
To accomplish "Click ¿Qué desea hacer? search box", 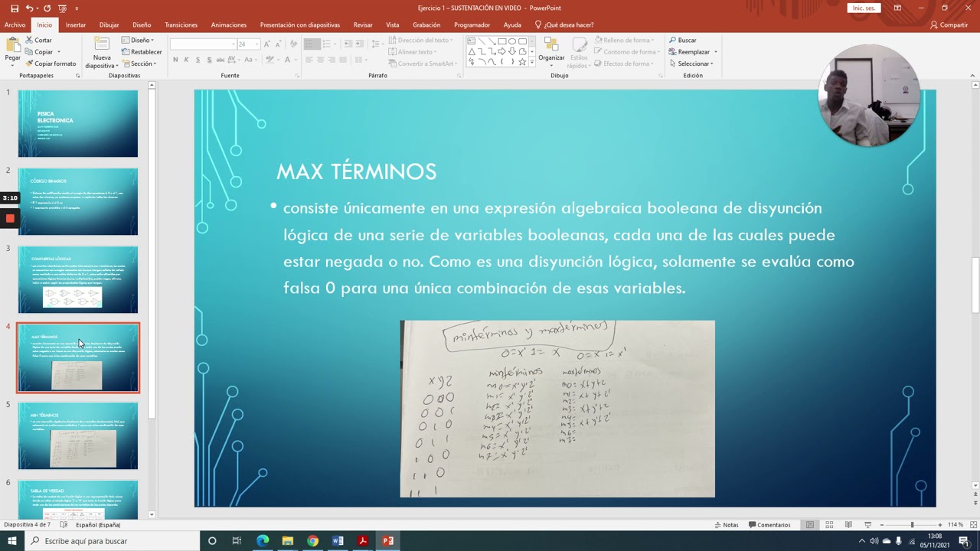I will pyautogui.click(x=564, y=24).
